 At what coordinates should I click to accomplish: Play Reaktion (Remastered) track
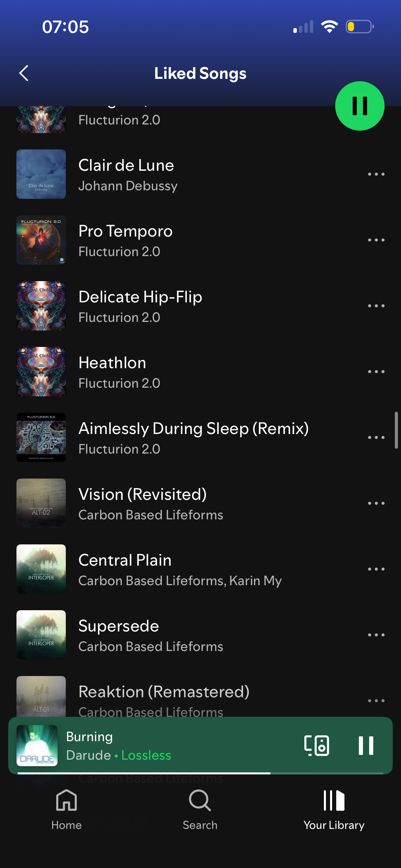185,697
